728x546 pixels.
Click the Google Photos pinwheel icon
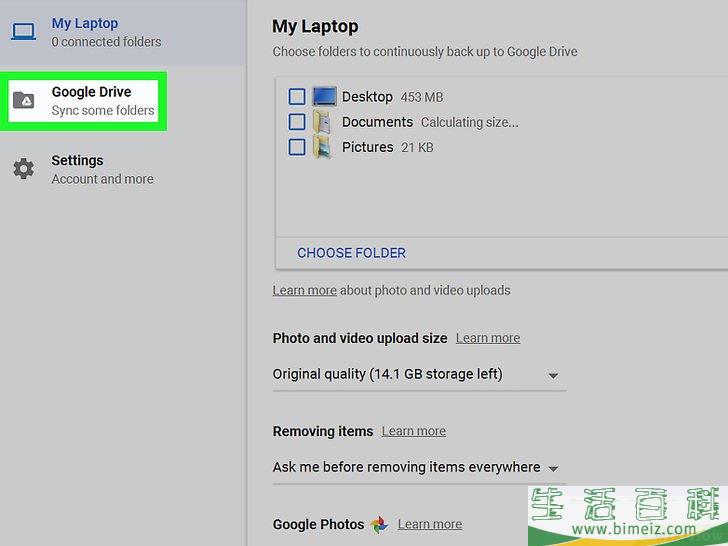(379, 525)
